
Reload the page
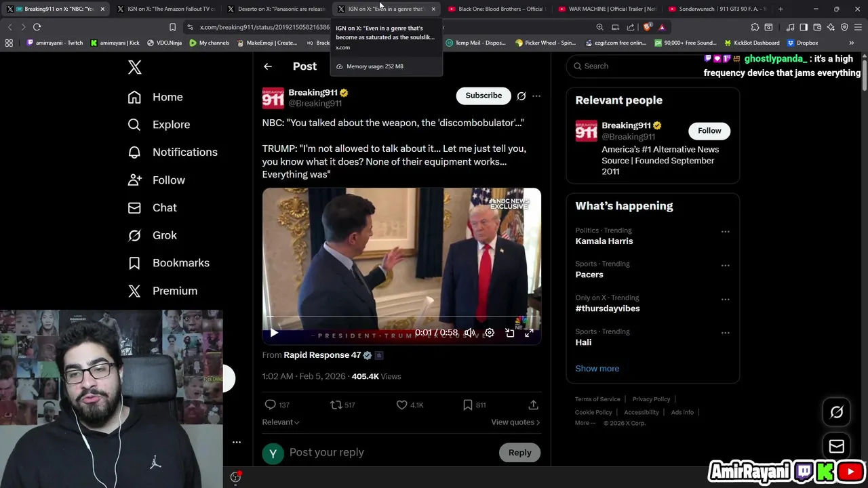37,27
